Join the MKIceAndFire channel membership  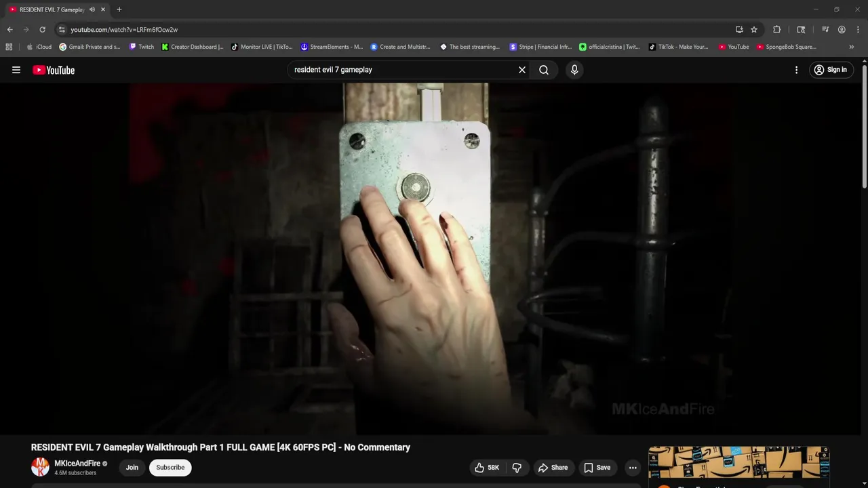point(132,468)
